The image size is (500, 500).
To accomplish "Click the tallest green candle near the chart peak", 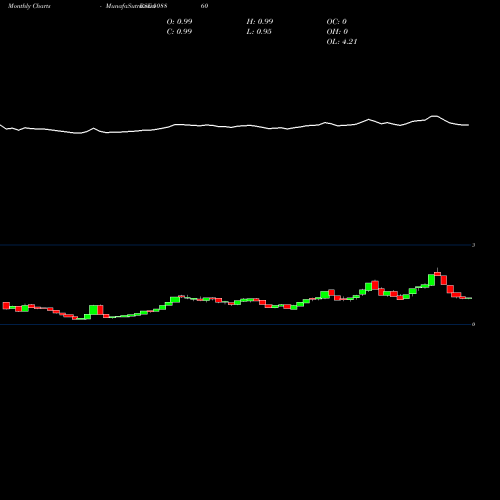I will (431, 280).
